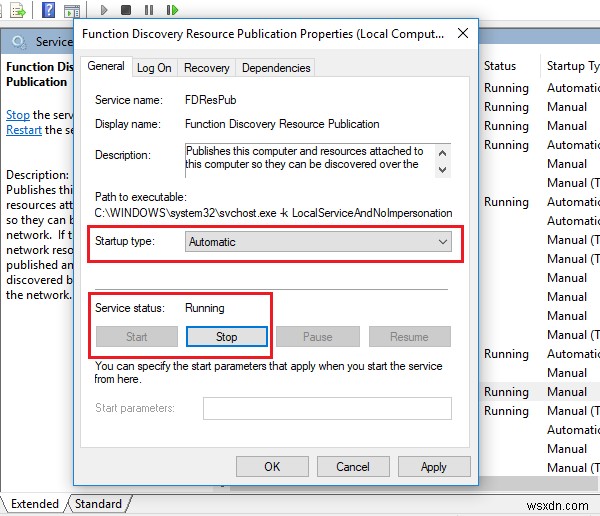Viewport: 600px width, 516px height.
Task: Click the Stop the service link
Action: click(18, 115)
